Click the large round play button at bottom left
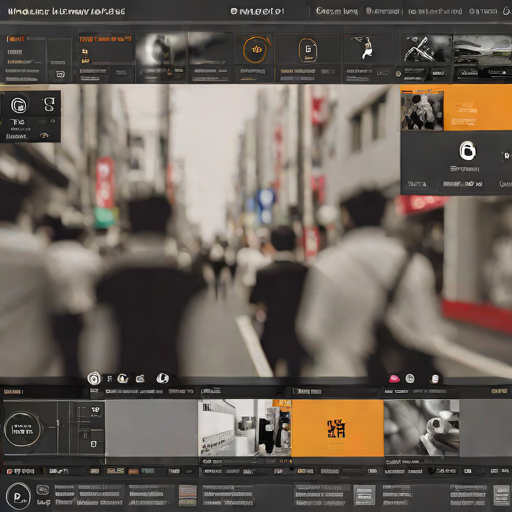The width and height of the screenshot is (512, 512). coord(18,497)
